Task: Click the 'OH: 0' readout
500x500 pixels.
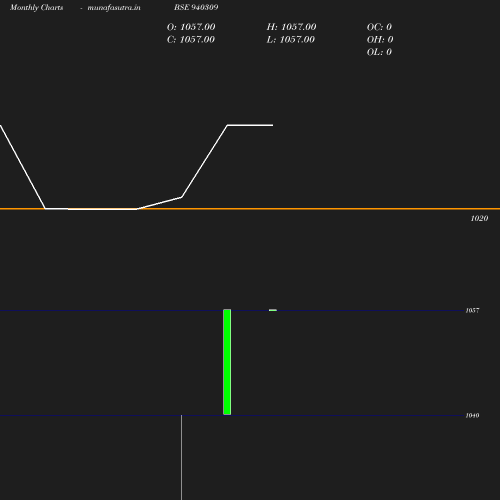Action: coord(380,40)
